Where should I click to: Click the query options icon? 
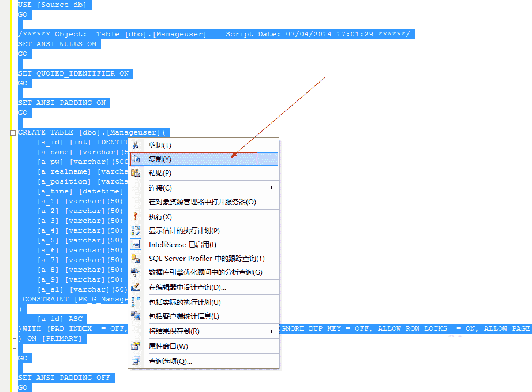[136, 361]
